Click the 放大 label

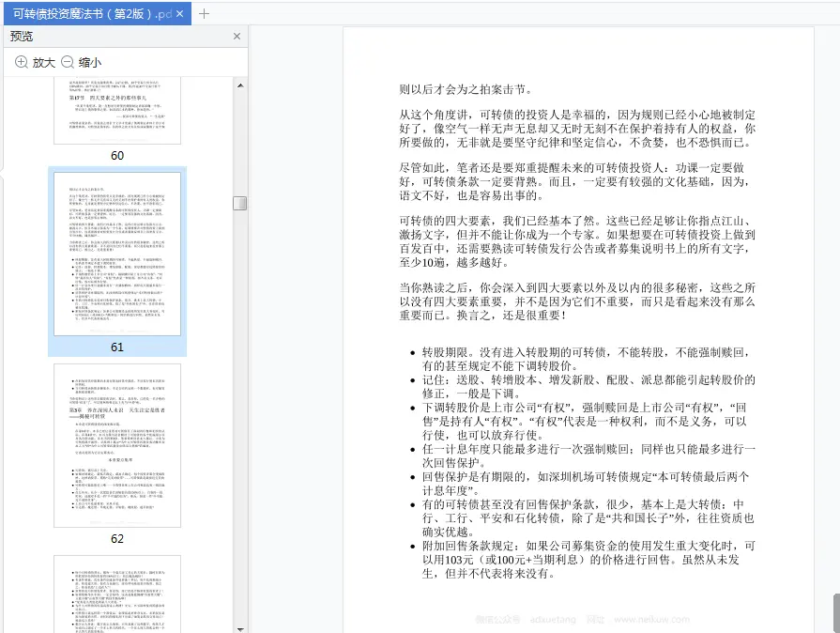tap(44, 63)
